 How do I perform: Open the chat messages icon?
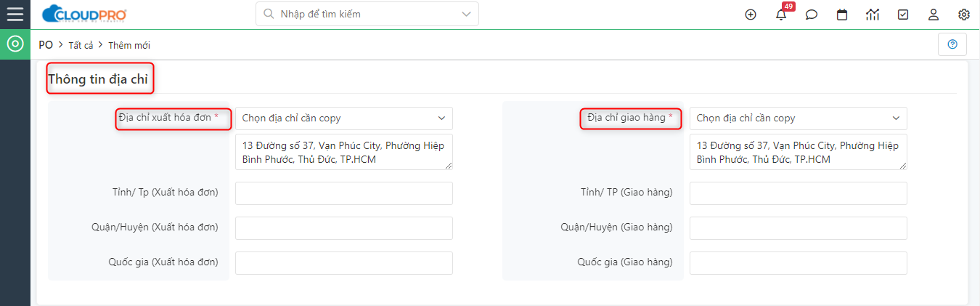point(812,15)
